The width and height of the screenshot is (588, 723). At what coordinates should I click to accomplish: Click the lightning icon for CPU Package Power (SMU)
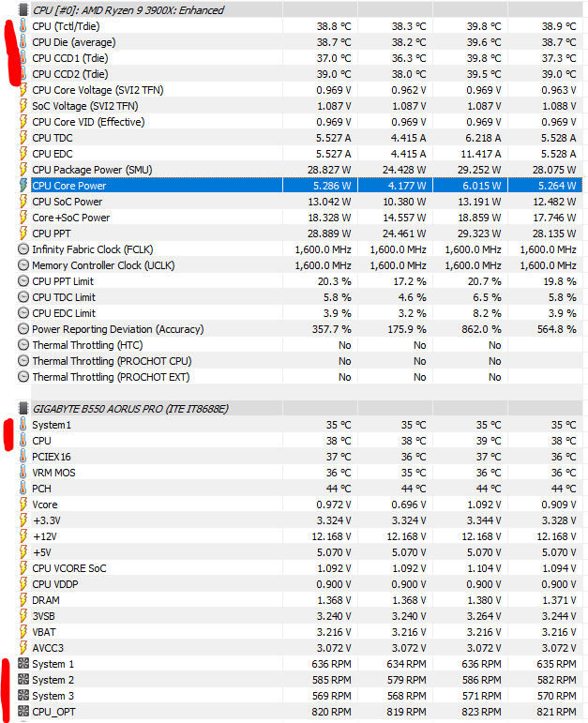click(x=23, y=169)
